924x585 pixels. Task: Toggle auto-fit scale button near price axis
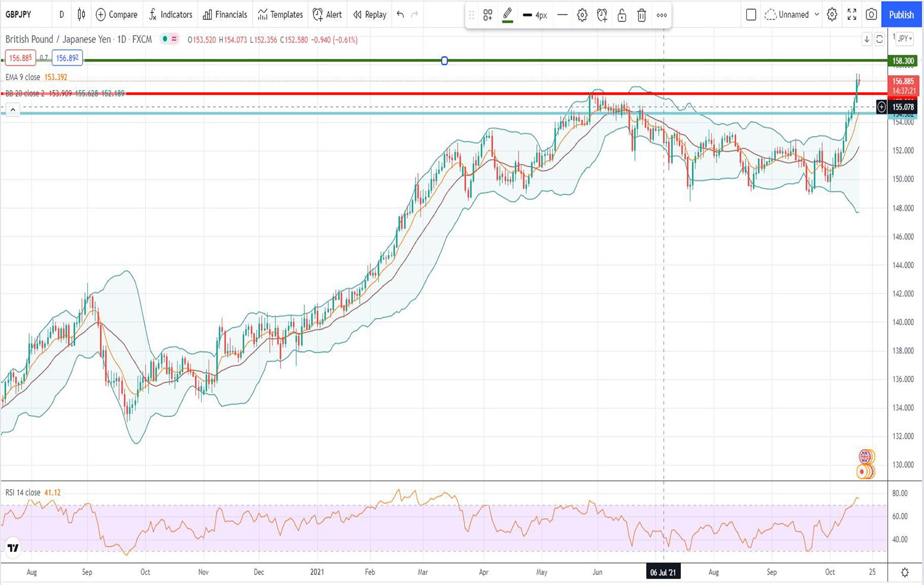tap(879, 39)
